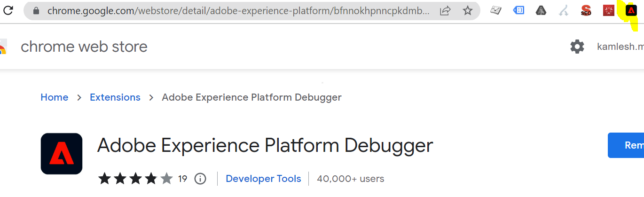The height and width of the screenshot is (197, 644).
Task: Click the Chrome Web Store logo
Action: 3,47
